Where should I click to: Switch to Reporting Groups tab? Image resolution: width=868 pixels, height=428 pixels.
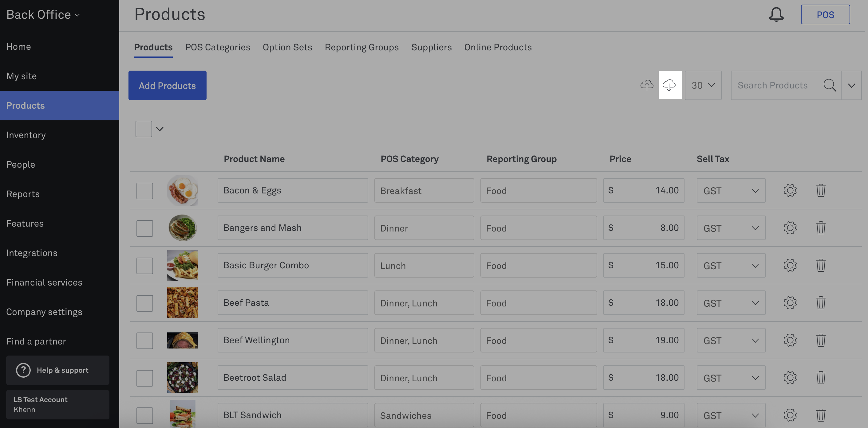click(361, 48)
